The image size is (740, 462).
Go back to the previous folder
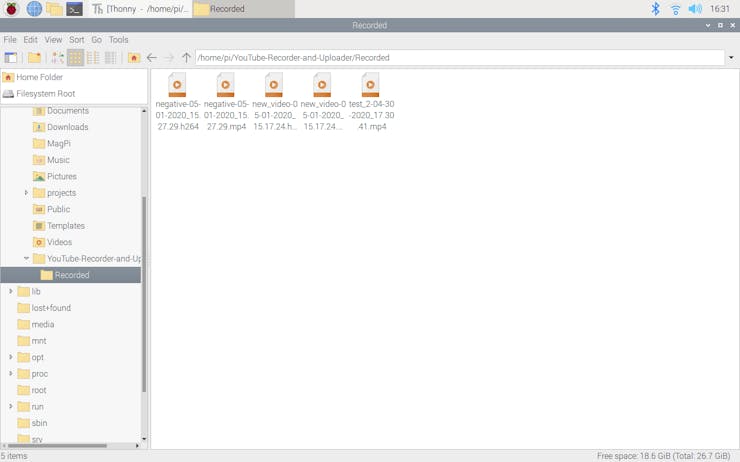click(x=151, y=58)
